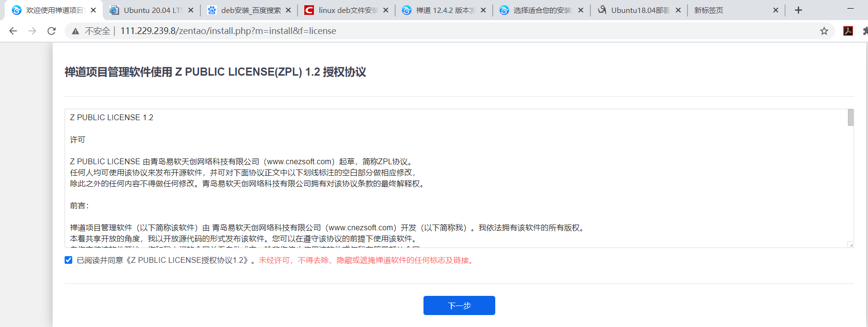Click the license textarea resize handle corner
Image resolution: width=868 pixels, height=327 pixels.
click(x=850, y=245)
